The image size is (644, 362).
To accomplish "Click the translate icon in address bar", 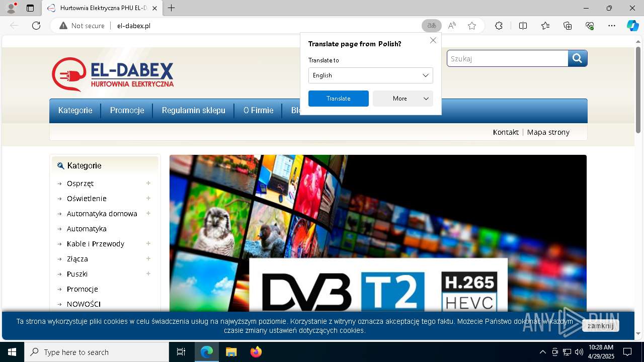I will 431,26.
